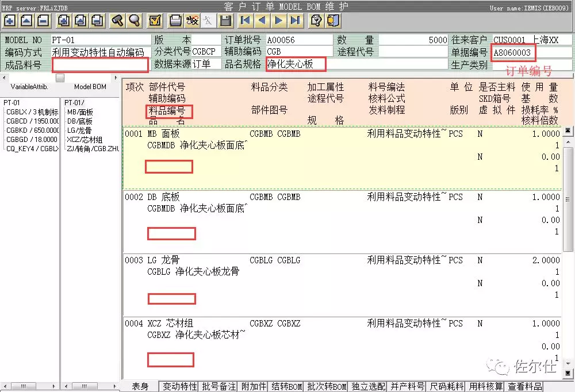Select LG/龙骨 in Model BOM tree

tap(79, 130)
